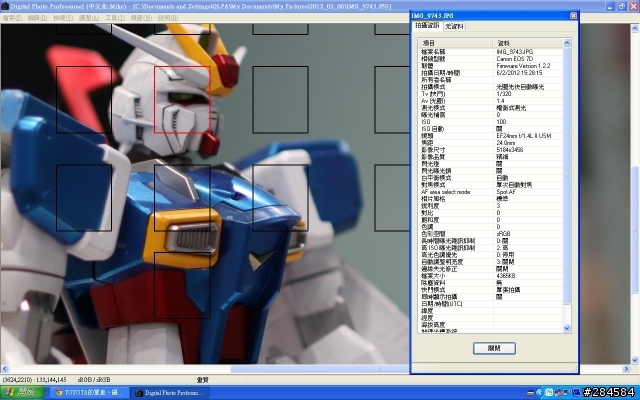
Task: Open the 檔案(F) menu
Action: click(x=12, y=18)
